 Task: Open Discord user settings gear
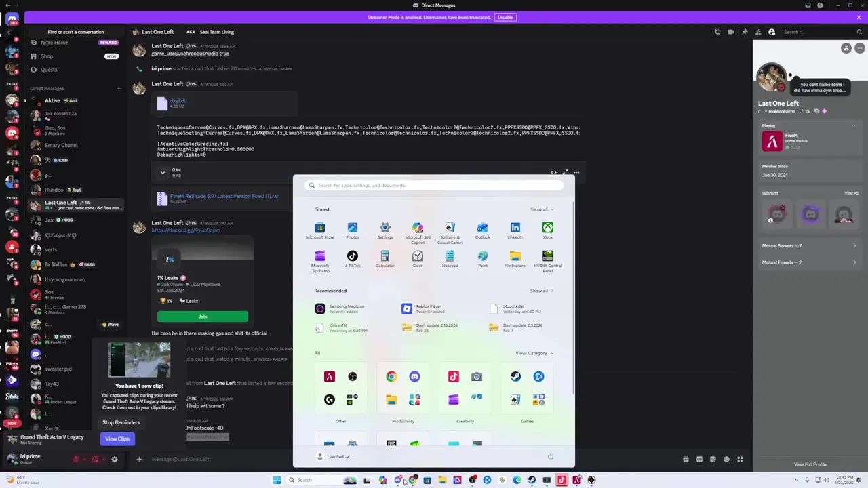[114, 460]
